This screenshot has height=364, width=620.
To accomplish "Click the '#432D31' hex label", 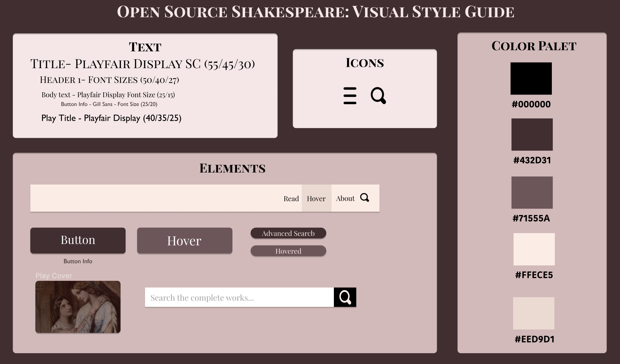I will click(x=532, y=160).
